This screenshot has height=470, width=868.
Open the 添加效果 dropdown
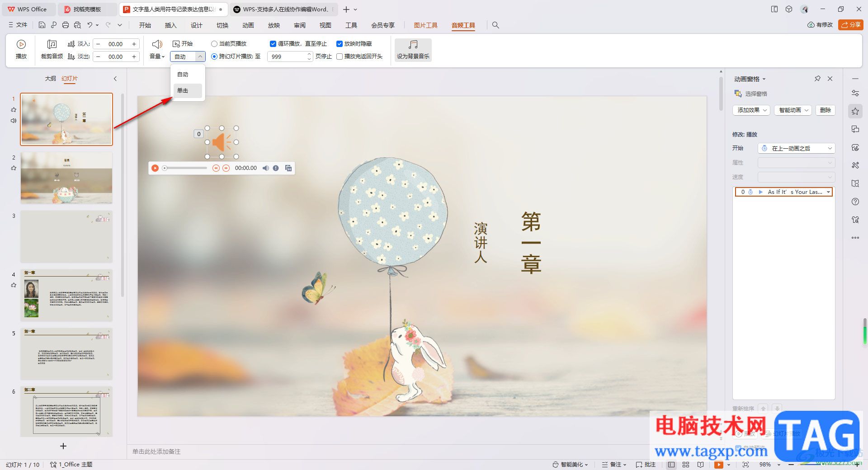[751, 110]
